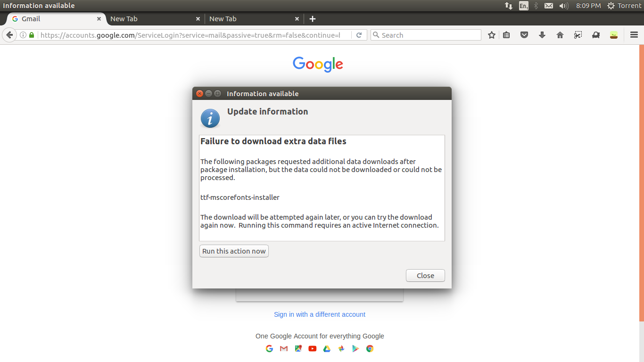Click the Bluetooth indicator icon
Image resolution: width=644 pixels, height=362 pixels.
(x=536, y=6)
